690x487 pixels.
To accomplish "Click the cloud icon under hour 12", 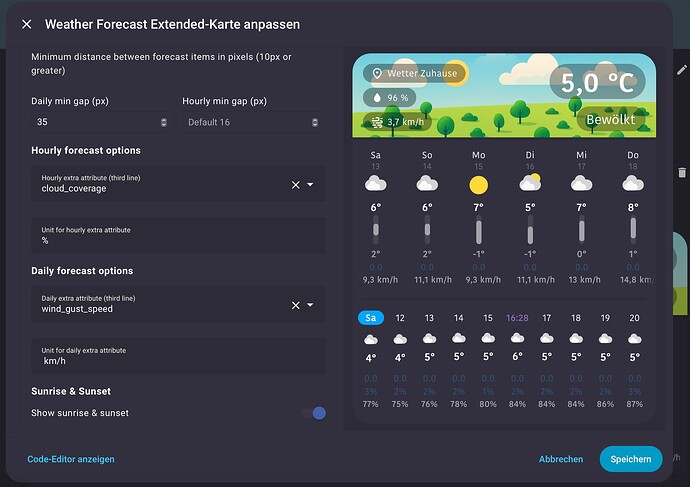I will click(x=400, y=339).
